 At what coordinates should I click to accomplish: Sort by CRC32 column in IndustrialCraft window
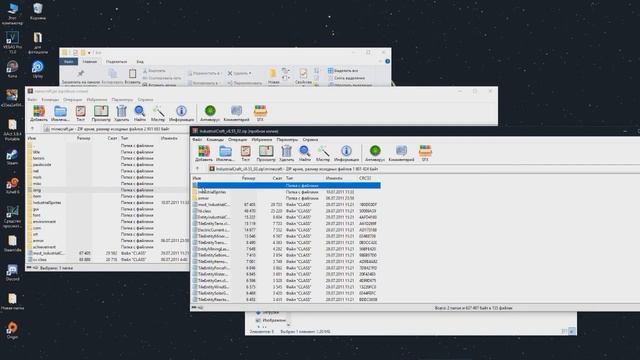click(365, 178)
